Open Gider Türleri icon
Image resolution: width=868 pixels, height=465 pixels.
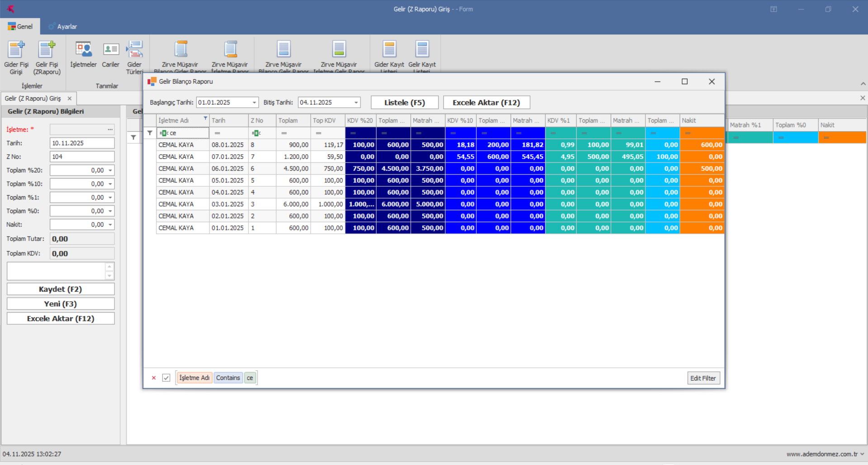134,50
